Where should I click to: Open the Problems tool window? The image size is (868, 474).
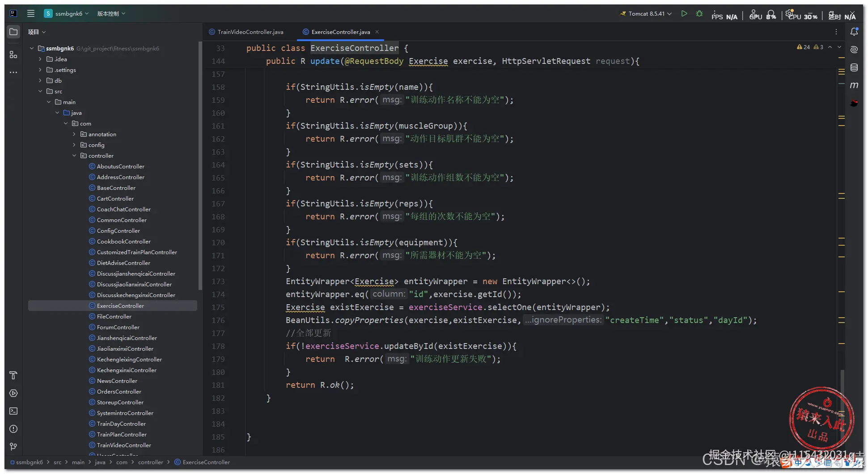(13, 429)
